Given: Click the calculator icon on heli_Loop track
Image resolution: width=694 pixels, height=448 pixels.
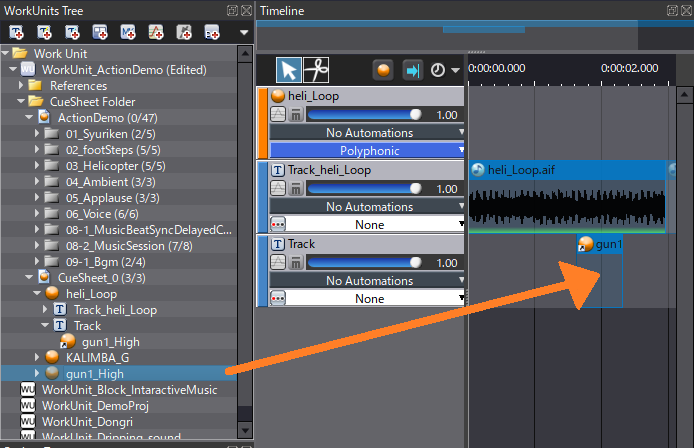Looking at the screenshot, I should (296, 115).
